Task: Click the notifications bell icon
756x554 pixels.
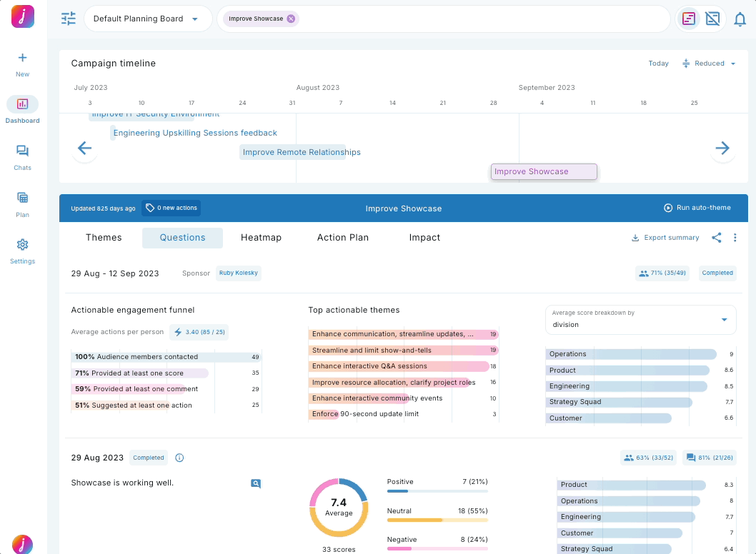Action: click(740, 19)
